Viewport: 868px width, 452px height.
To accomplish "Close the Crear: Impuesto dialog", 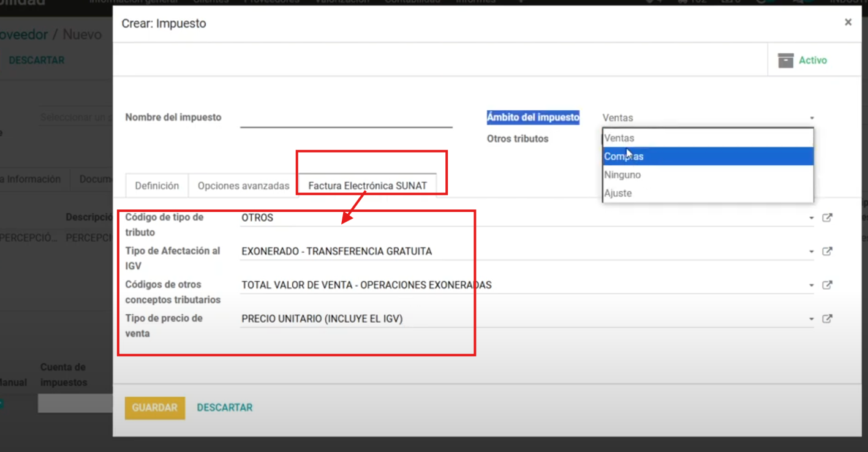I will pyautogui.click(x=848, y=23).
